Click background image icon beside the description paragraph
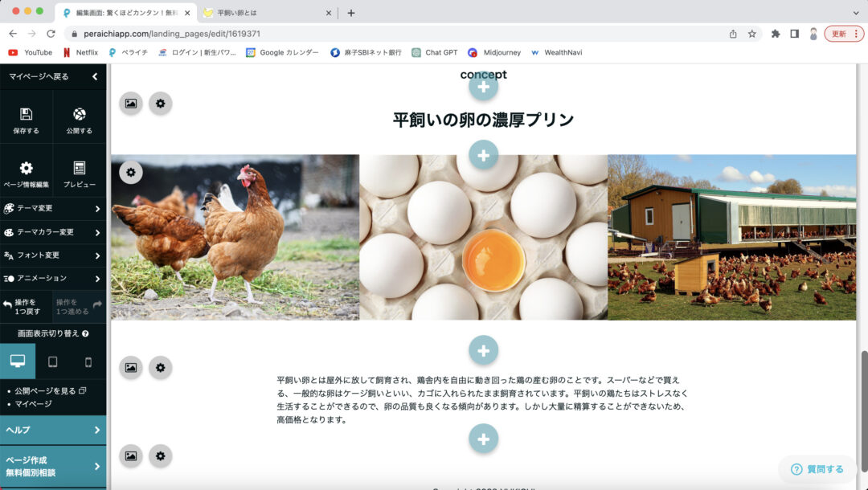Viewport: 868px width, 490px height. (x=131, y=367)
